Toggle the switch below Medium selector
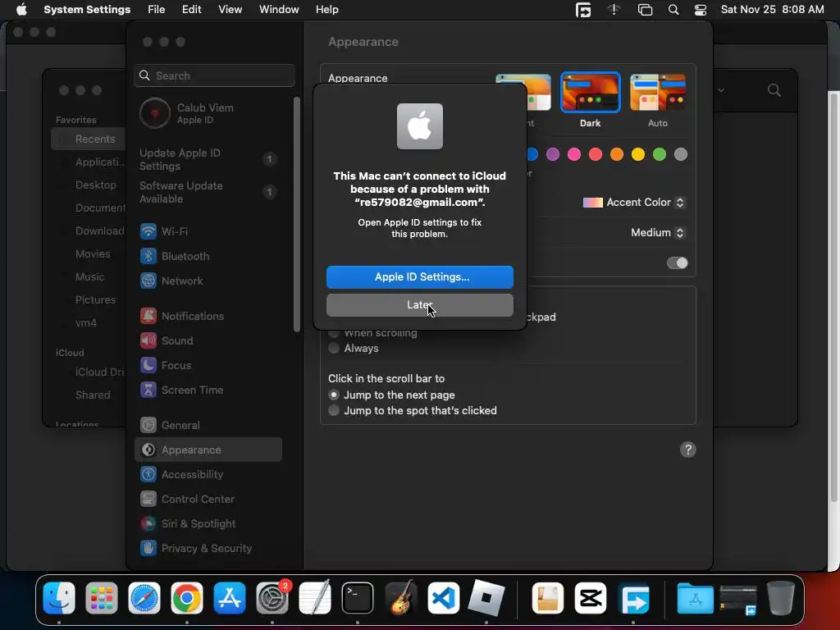 point(677,263)
